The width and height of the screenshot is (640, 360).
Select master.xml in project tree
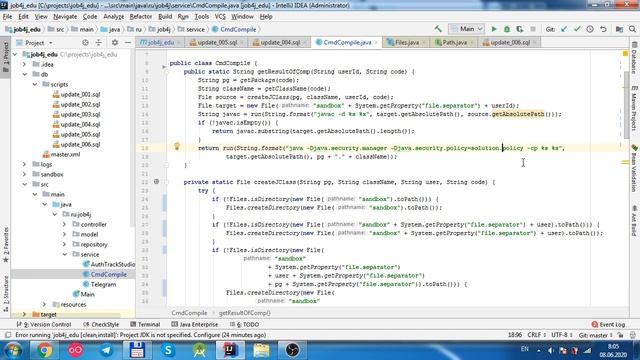point(61,154)
